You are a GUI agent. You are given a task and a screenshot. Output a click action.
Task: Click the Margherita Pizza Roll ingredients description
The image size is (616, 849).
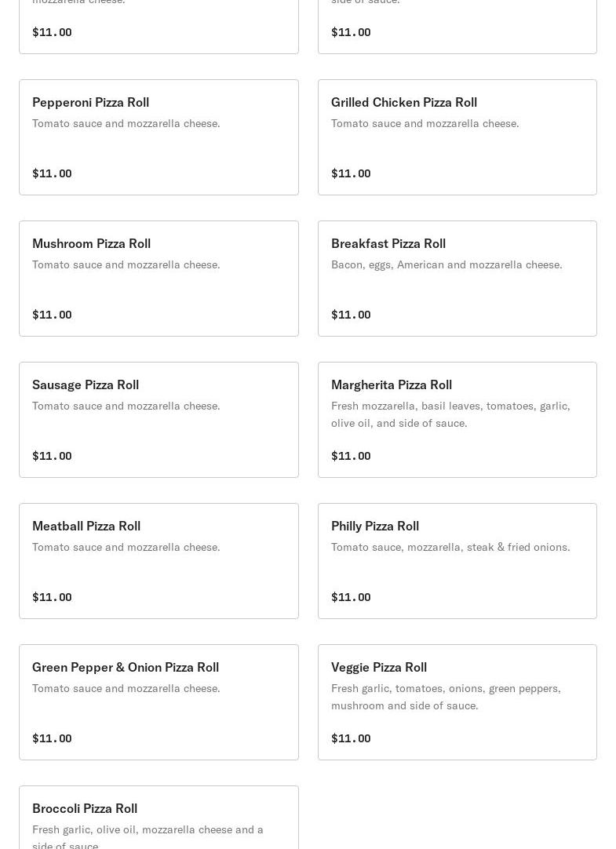coord(450,414)
